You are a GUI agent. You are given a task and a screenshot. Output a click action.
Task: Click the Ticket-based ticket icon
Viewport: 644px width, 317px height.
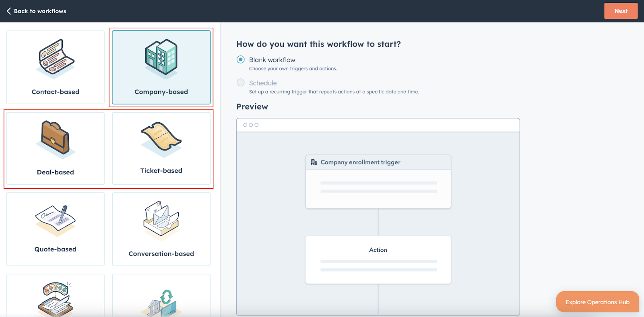click(161, 139)
